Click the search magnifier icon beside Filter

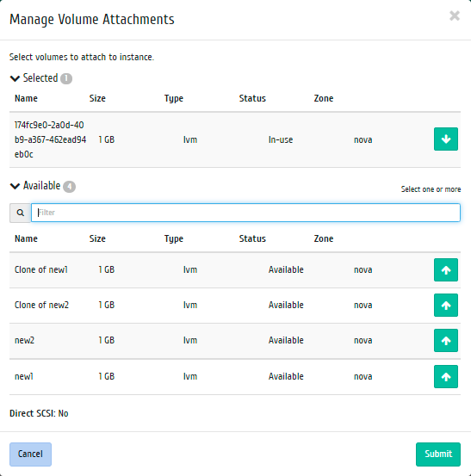(20, 213)
